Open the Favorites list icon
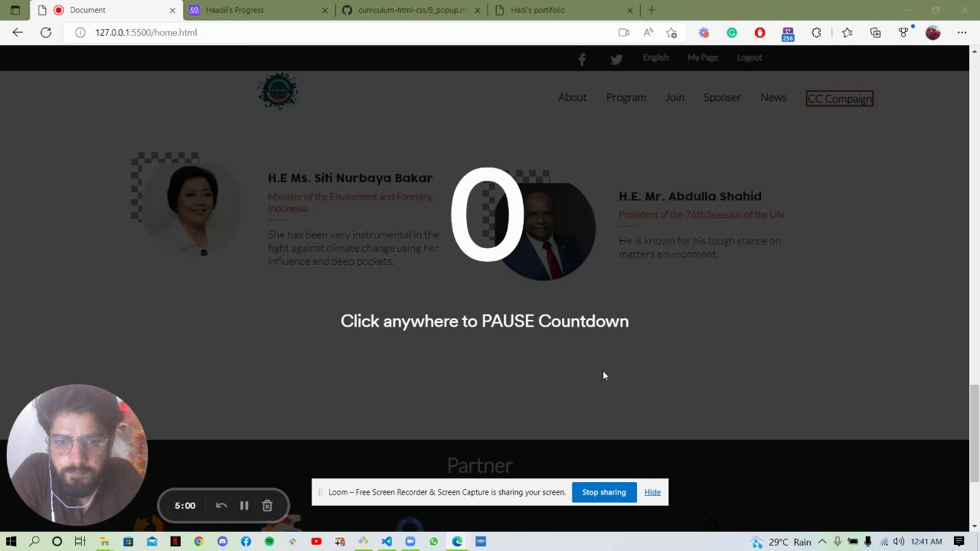The image size is (980, 551). pos(847,32)
